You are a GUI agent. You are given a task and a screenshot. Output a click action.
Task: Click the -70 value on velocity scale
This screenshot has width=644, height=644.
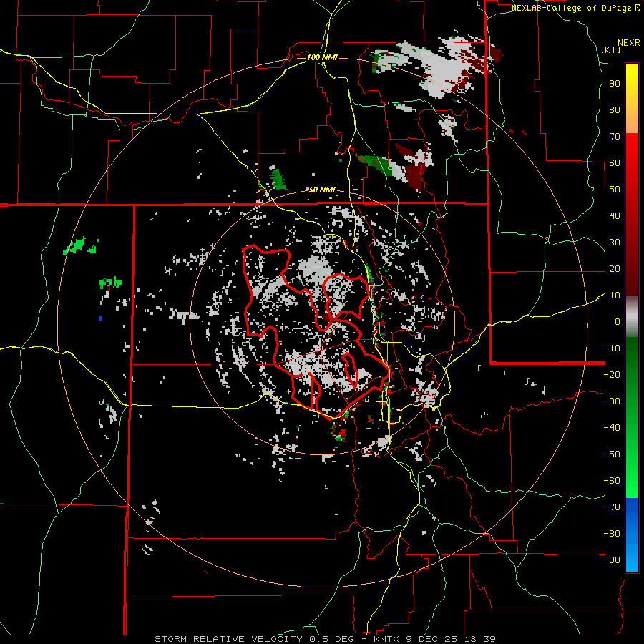(x=612, y=507)
